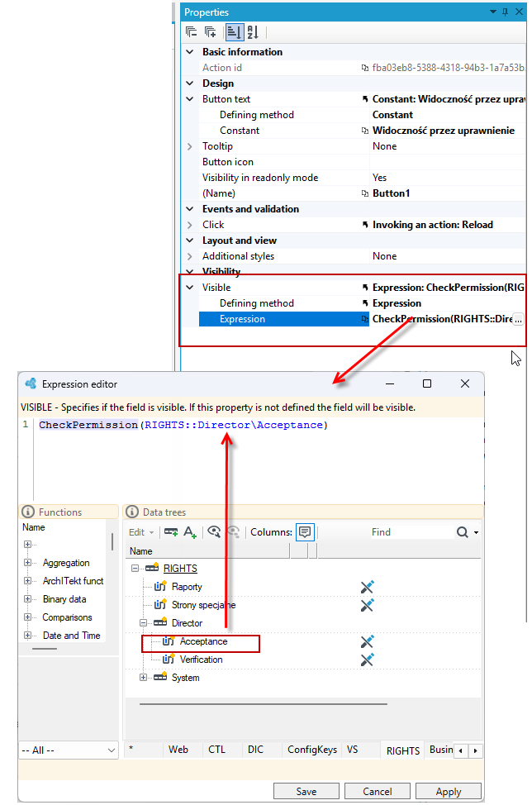Expand the Binary data functions group
The image size is (532, 805).
[x=28, y=599]
